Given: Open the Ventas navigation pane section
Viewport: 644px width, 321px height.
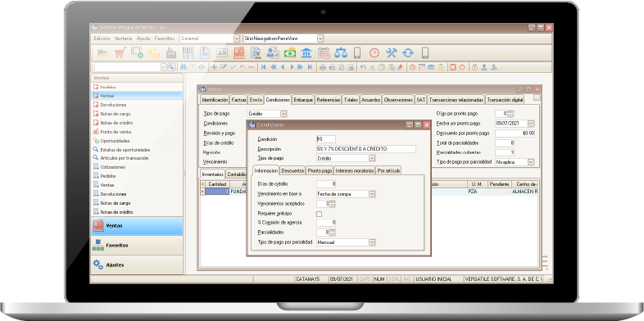Looking at the screenshot, I should point(137,226).
